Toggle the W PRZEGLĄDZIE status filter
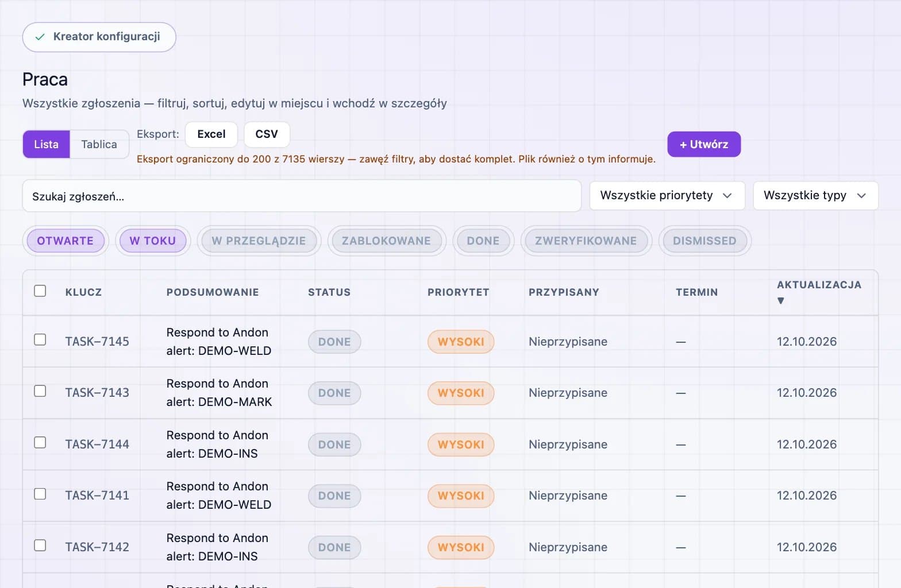The height and width of the screenshot is (588, 901). point(259,241)
